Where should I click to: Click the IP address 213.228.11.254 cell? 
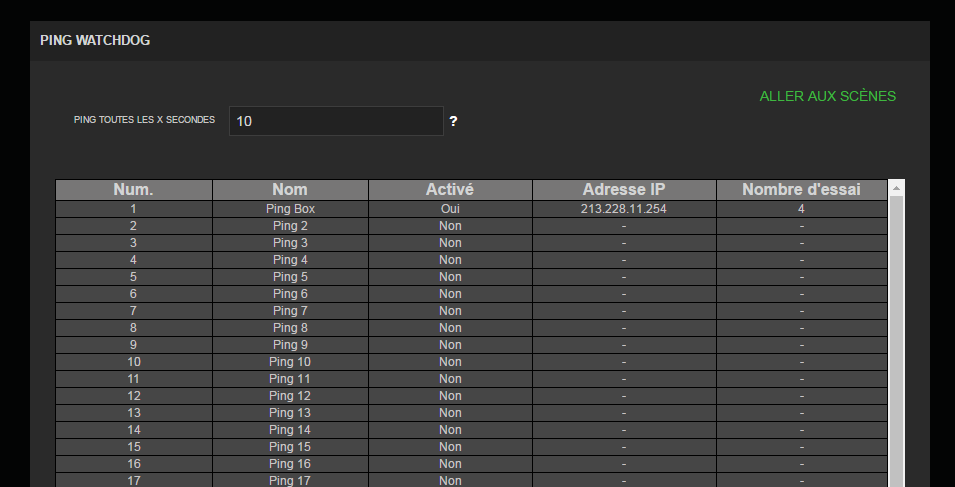(624, 209)
